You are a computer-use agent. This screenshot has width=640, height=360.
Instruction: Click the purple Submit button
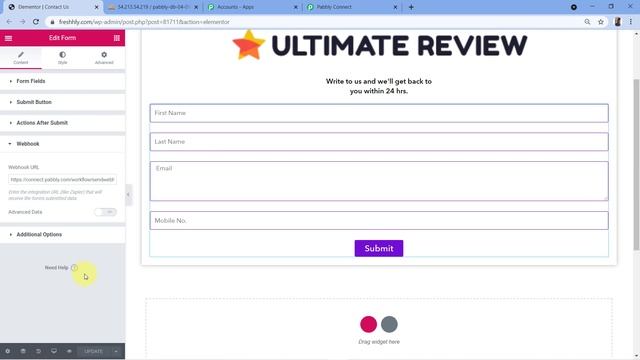click(379, 248)
